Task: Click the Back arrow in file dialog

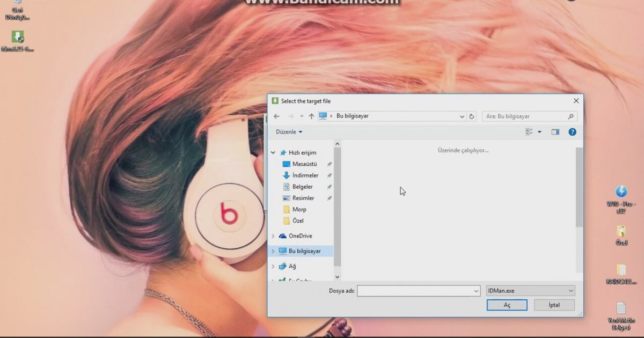Action: pyautogui.click(x=276, y=116)
